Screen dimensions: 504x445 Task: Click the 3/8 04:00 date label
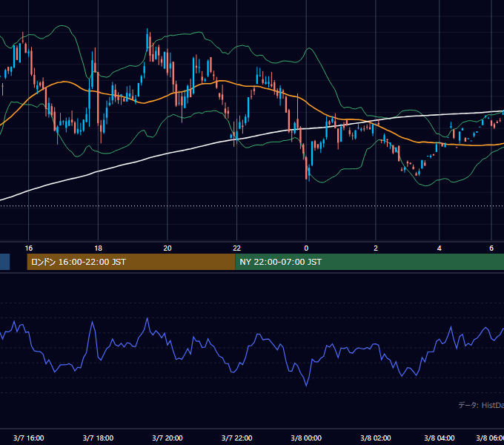click(440, 438)
